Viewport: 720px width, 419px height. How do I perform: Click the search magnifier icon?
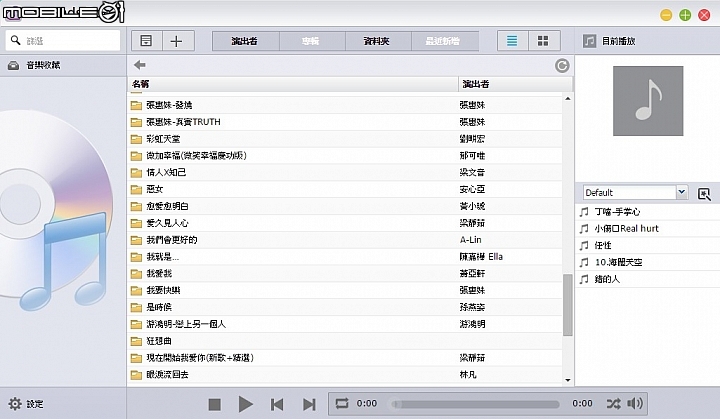[x=16, y=40]
